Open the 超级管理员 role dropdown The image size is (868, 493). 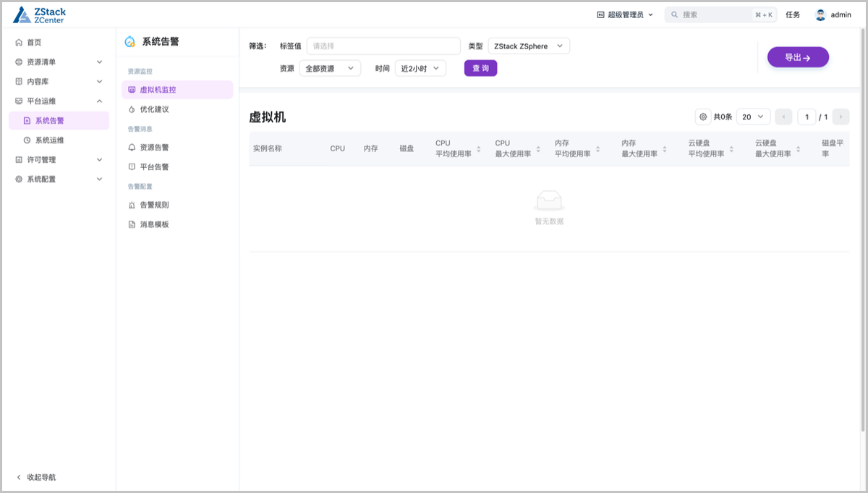point(625,14)
